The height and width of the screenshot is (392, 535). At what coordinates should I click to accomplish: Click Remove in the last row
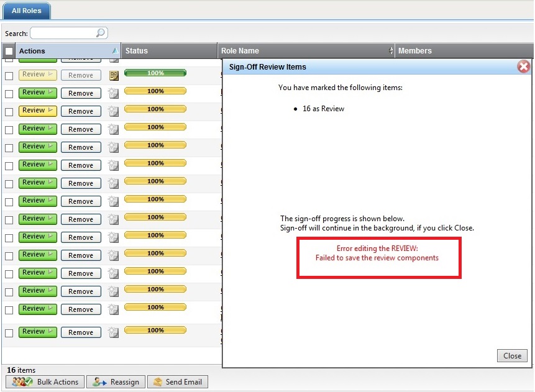click(x=81, y=332)
